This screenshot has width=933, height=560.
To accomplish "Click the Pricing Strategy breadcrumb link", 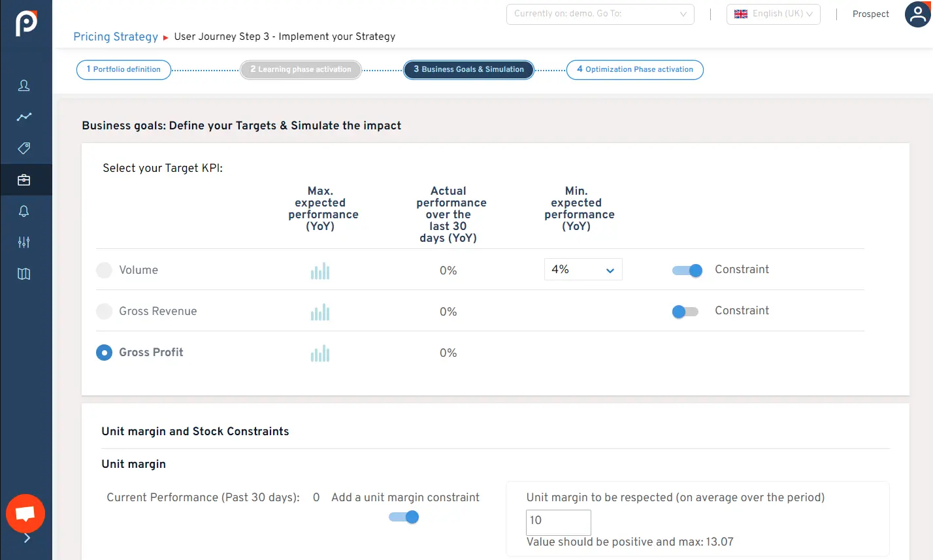I will tap(116, 37).
